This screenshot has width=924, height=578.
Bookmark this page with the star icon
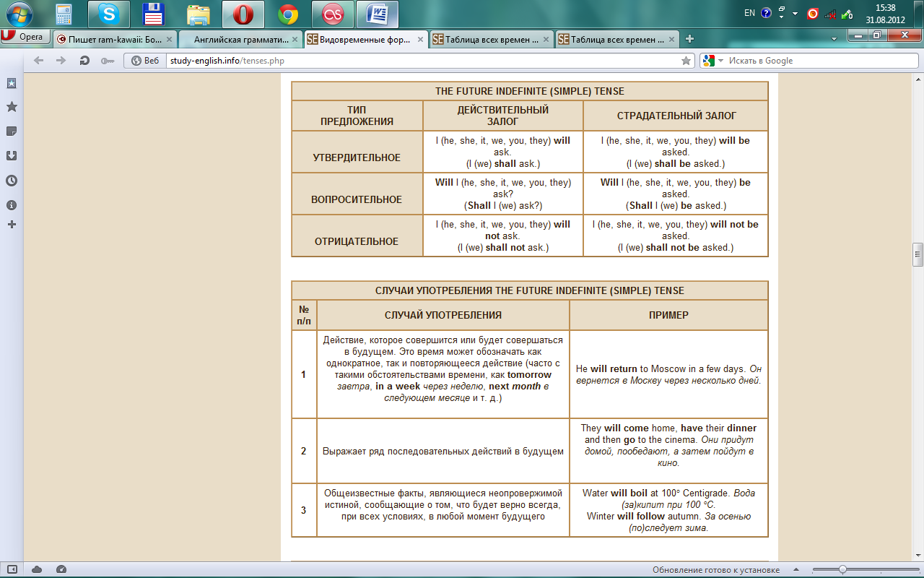coord(686,61)
